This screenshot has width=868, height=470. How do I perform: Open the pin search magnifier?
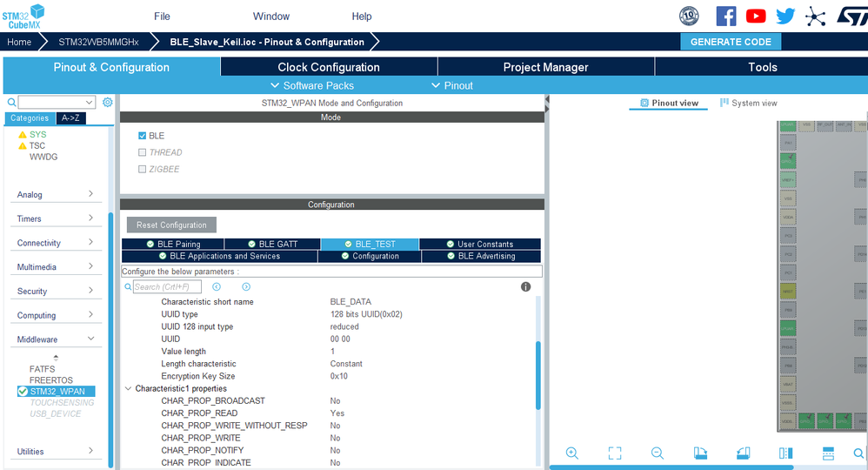click(858, 453)
